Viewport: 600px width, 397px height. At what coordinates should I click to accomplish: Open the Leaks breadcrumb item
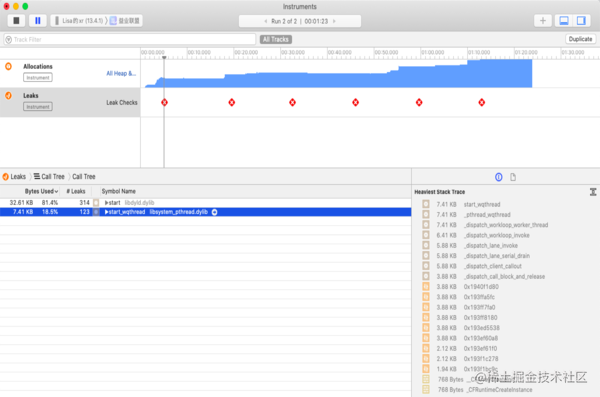(14, 176)
